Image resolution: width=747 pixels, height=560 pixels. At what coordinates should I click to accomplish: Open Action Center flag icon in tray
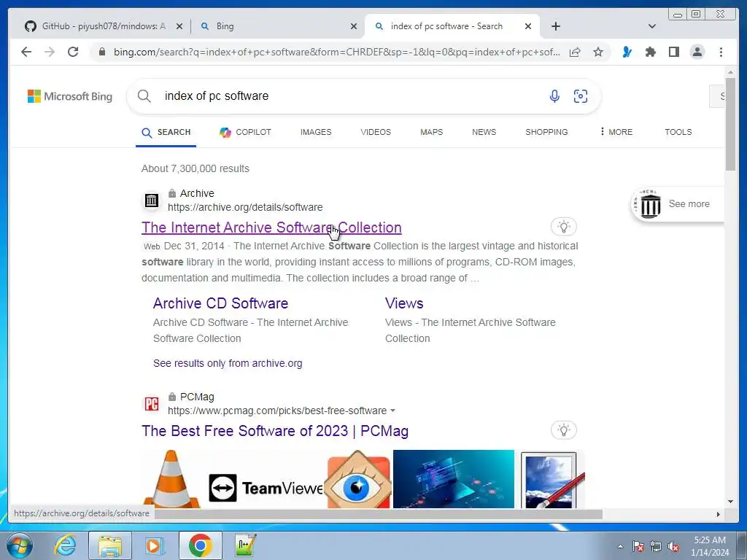pos(638,546)
